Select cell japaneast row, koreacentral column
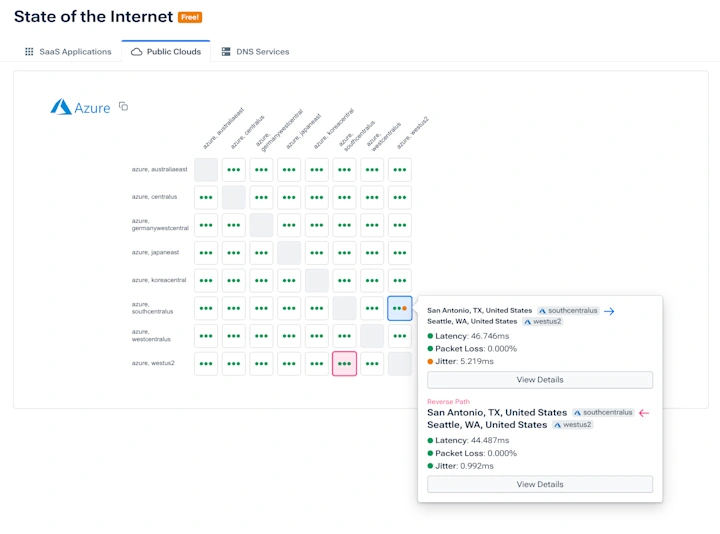 point(317,253)
